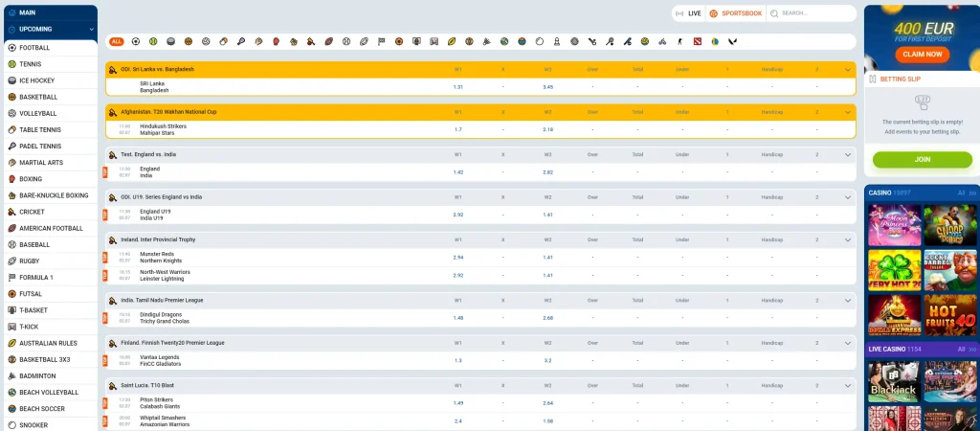Click the green Join button

click(x=922, y=160)
